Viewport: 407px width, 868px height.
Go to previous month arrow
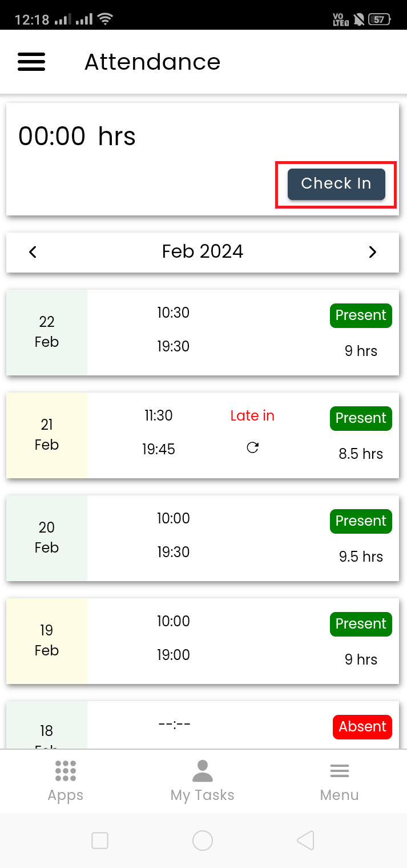33,252
